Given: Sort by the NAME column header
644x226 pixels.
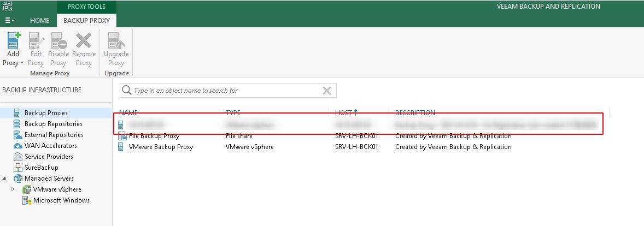Looking at the screenshot, I should [128, 112].
